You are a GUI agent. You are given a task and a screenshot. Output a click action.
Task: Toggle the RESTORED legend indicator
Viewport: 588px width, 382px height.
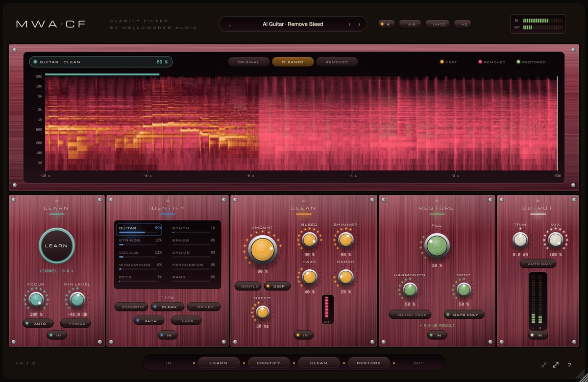coord(531,62)
